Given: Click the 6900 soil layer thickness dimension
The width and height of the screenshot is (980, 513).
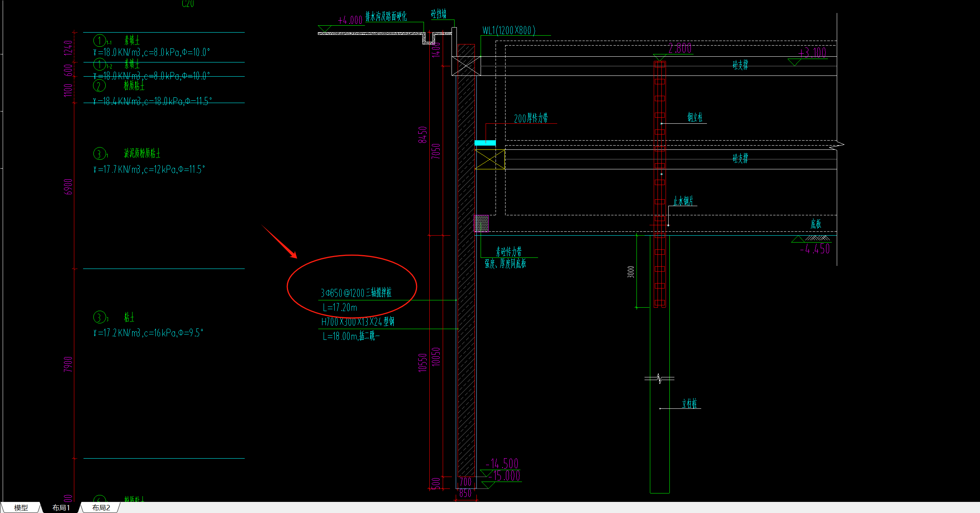Looking at the screenshot, I should click(68, 187).
